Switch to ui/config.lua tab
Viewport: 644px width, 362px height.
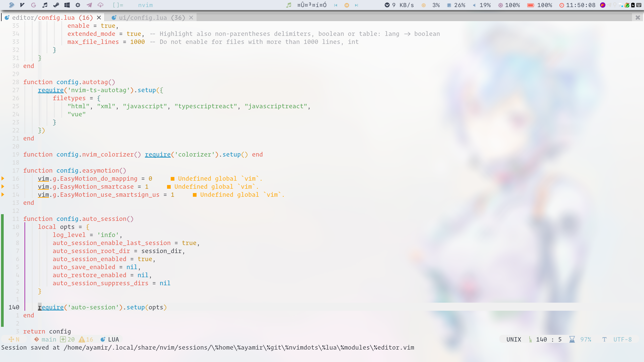152,18
